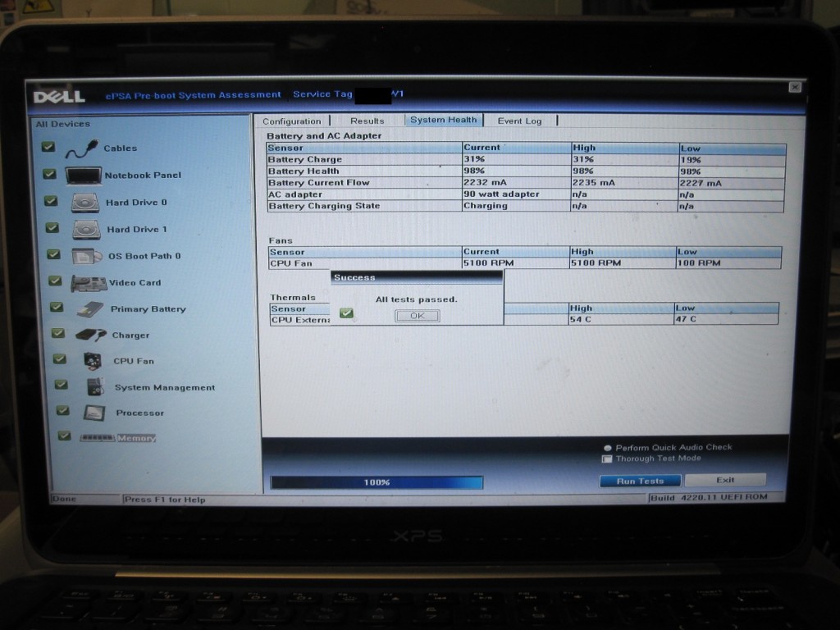
Task: Select the System Management icon
Action: click(x=96, y=387)
